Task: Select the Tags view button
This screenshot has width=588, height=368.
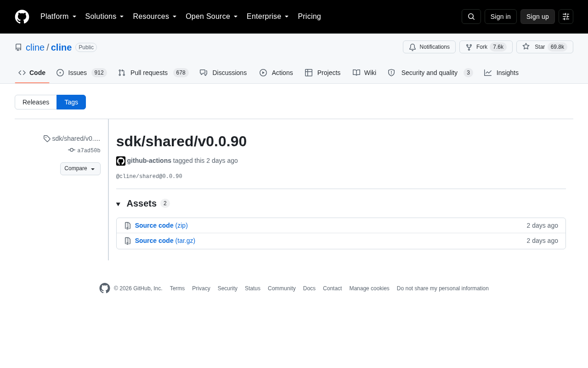Action: (x=71, y=102)
